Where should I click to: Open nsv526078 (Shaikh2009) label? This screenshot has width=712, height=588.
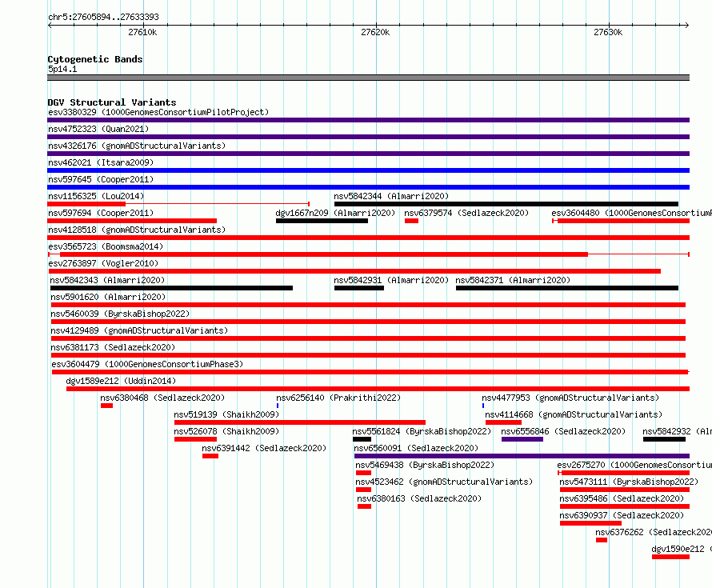[x=226, y=431]
